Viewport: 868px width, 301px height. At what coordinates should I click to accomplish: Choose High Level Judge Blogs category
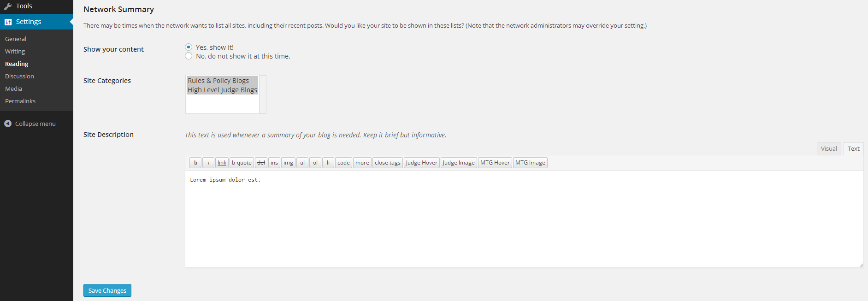point(222,90)
